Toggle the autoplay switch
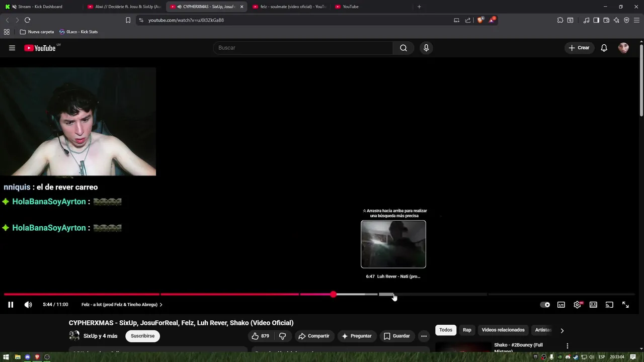 [x=545, y=305]
